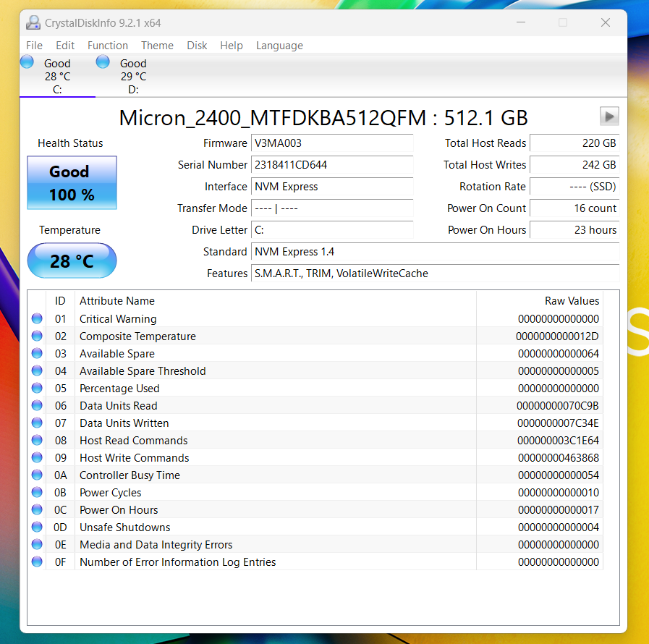Click the disk model title Micron_2400_MTFDKBA512QFM
649x644 pixels.
(x=272, y=118)
